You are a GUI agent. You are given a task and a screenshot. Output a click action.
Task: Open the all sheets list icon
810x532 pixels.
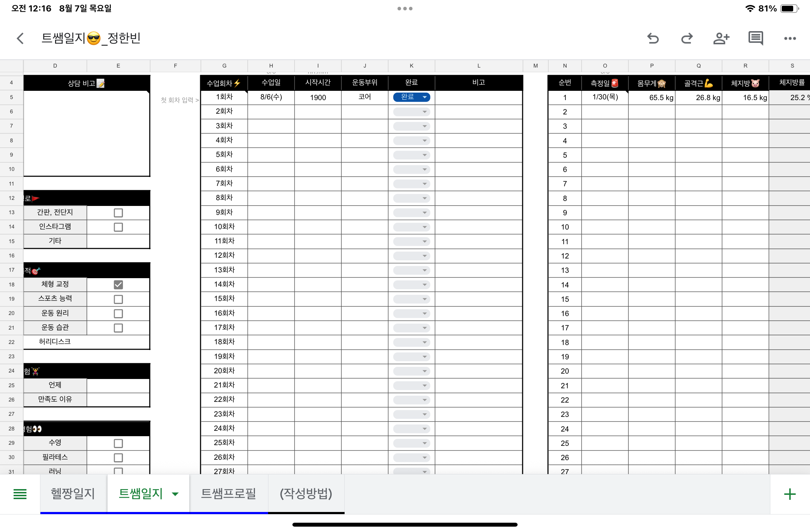coord(20,494)
